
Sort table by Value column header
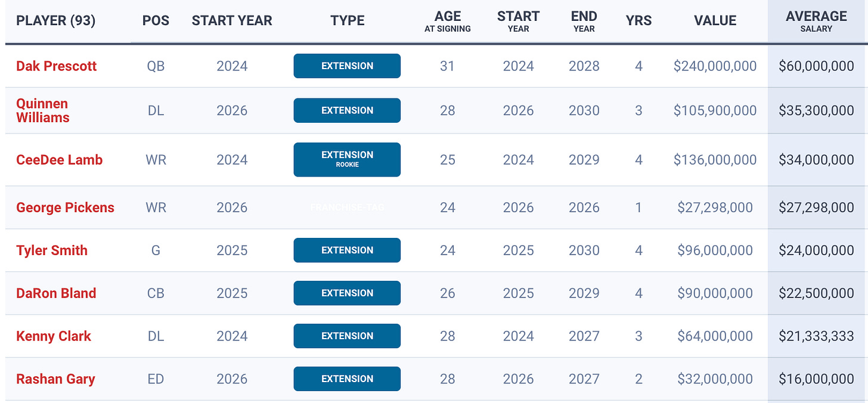pos(715,20)
